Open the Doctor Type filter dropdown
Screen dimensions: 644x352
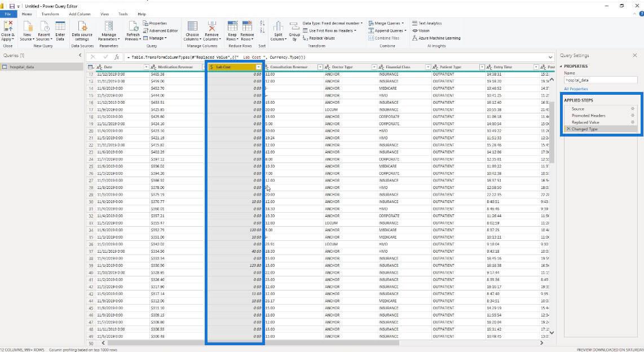tap(374, 67)
